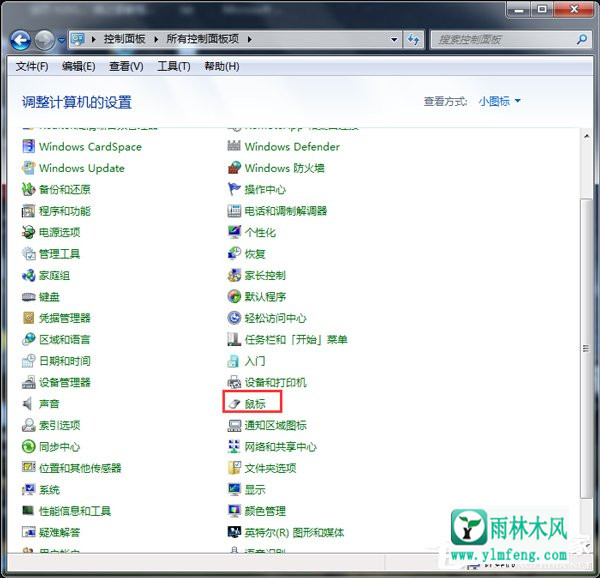Open the 文件夹选项 link

pyautogui.click(x=270, y=468)
